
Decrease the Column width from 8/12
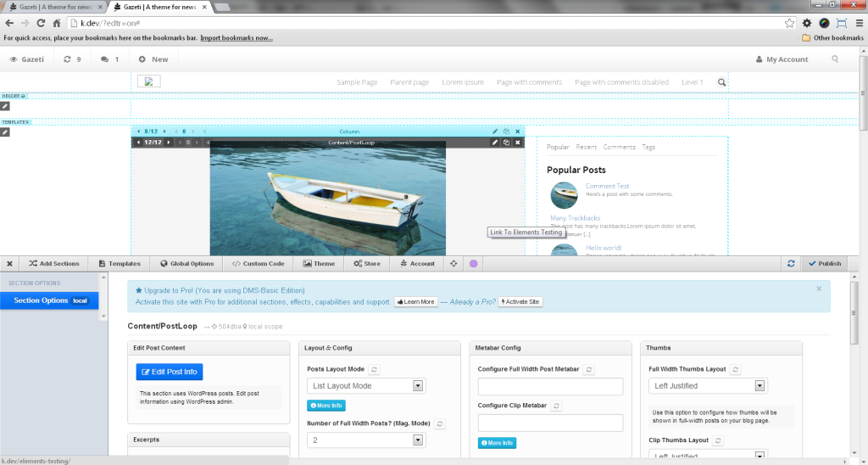point(138,132)
